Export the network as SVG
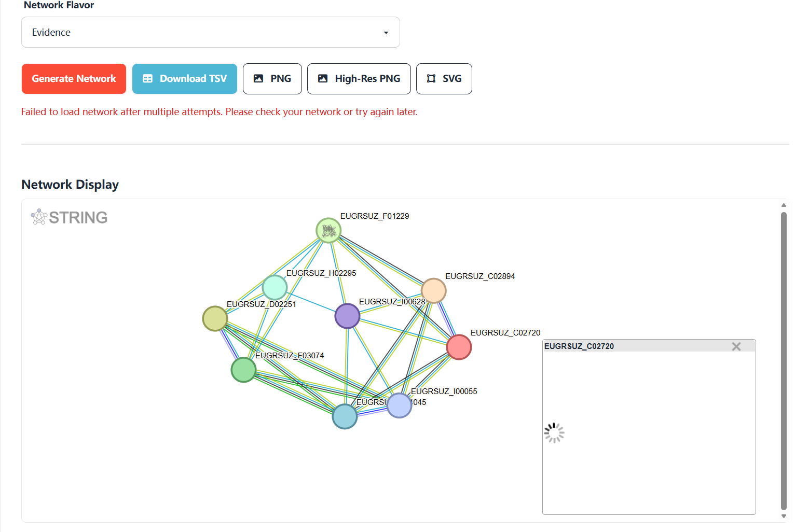Viewport: 809px width, 532px height. (444, 78)
